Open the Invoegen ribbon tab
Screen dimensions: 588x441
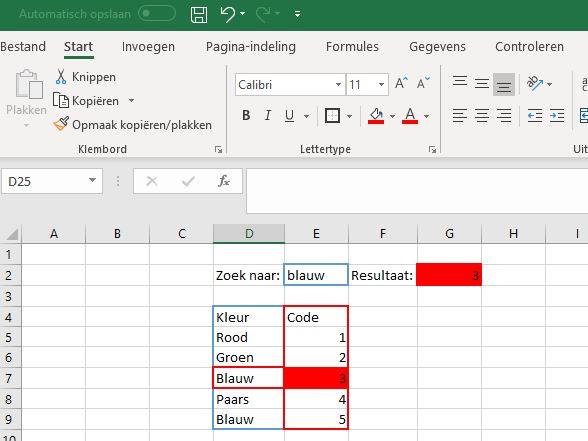click(148, 46)
